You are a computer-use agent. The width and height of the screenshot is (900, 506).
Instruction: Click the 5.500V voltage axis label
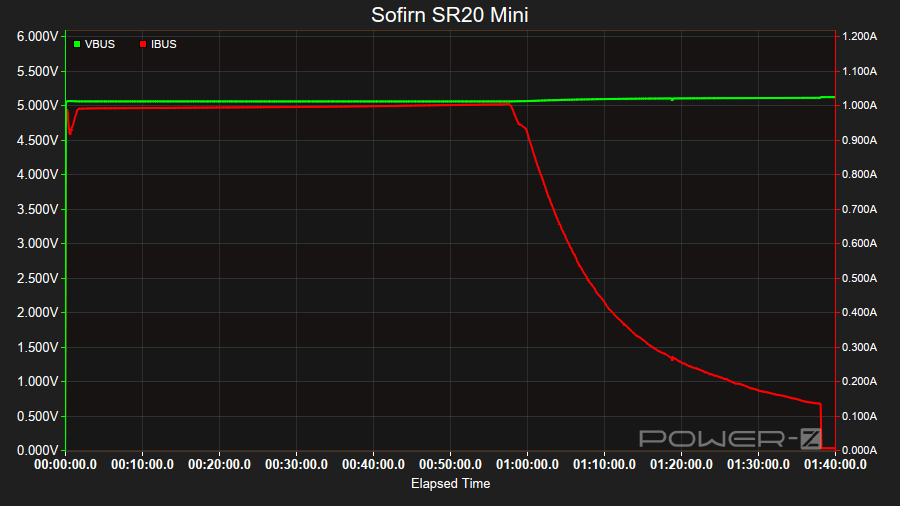pos(37,72)
